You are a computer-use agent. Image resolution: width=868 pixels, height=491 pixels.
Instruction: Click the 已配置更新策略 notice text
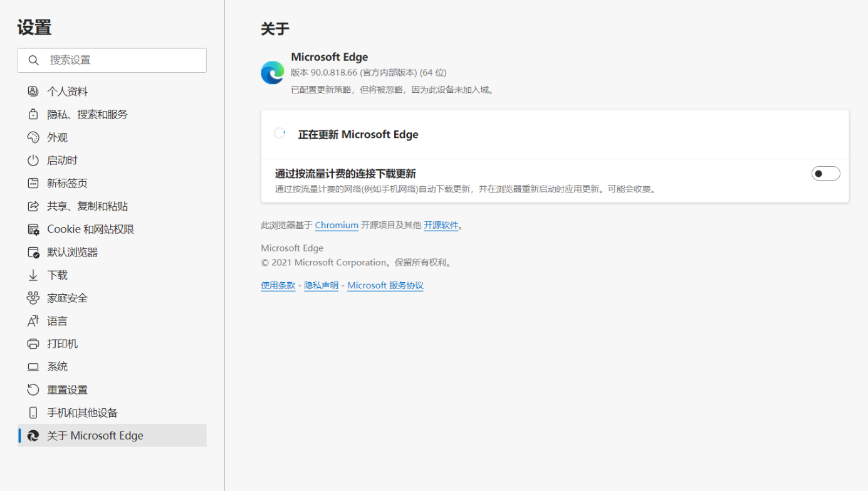coord(394,90)
